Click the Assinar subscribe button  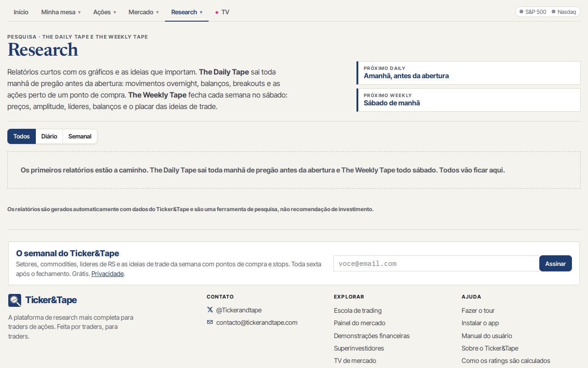point(555,264)
